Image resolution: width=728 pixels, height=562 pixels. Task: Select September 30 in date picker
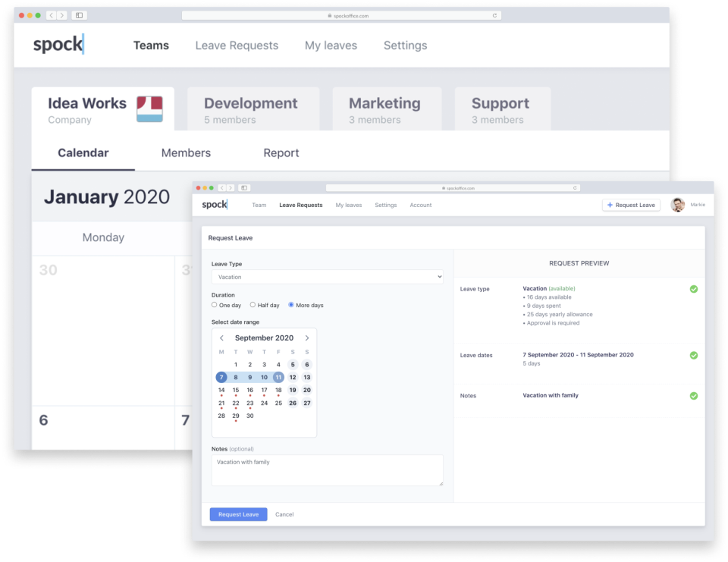point(249,416)
